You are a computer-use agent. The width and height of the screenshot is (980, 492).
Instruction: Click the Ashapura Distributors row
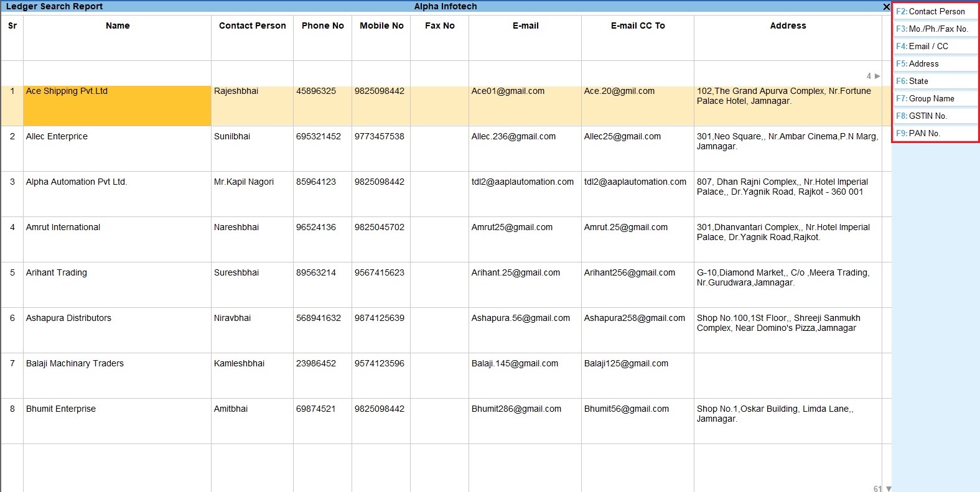coord(68,318)
